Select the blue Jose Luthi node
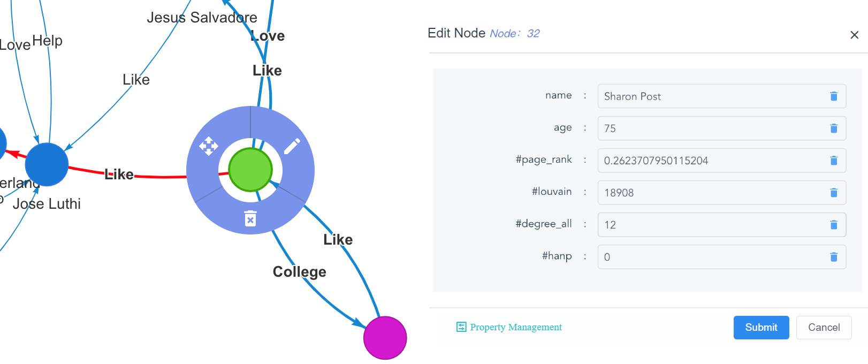 47,164
